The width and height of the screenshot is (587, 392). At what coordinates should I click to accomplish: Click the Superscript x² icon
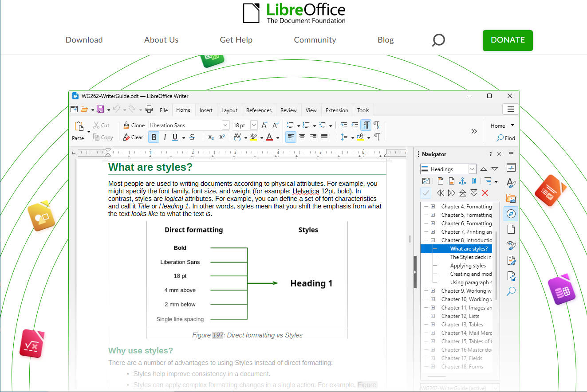[x=222, y=137]
